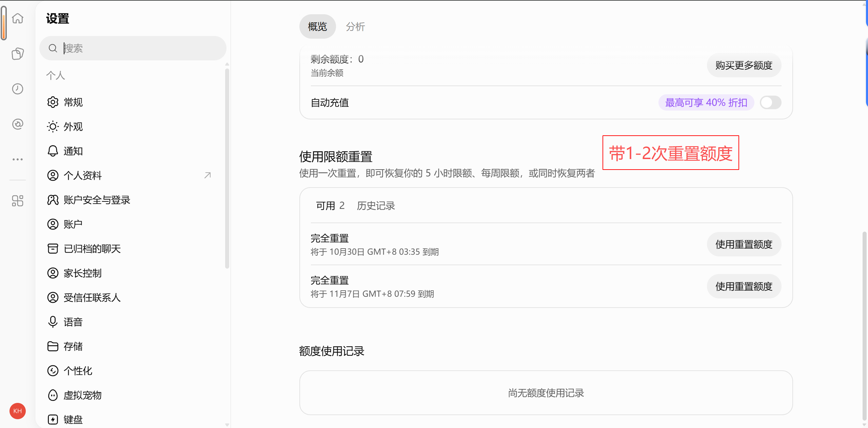Open 语音 voice settings
This screenshot has width=868, height=428.
coord(132,322)
